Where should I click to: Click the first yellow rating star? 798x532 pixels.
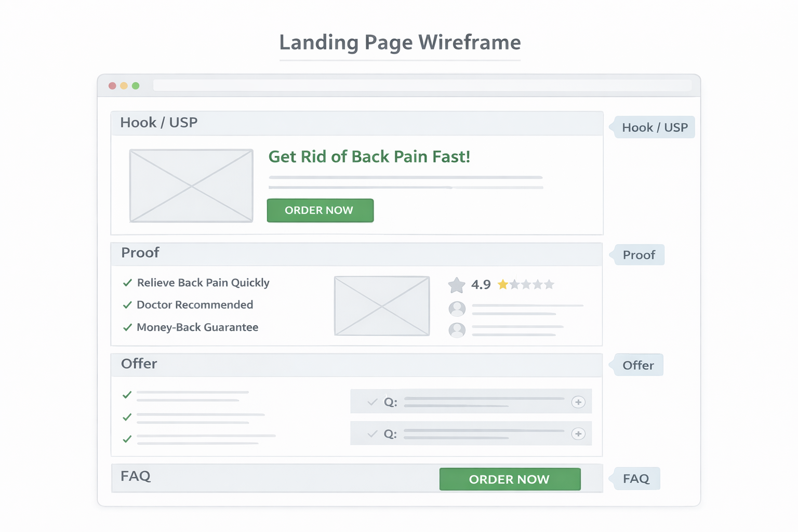click(x=502, y=284)
